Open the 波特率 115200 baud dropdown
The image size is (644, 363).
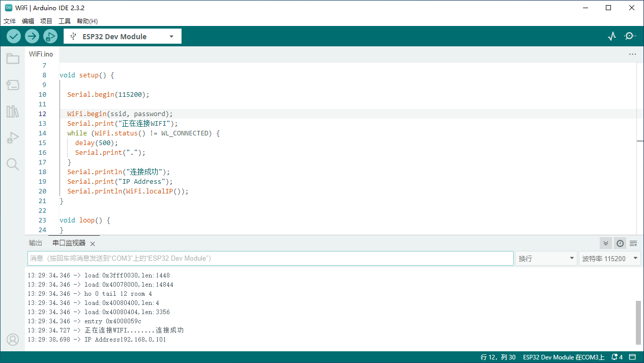(x=609, y=259)
